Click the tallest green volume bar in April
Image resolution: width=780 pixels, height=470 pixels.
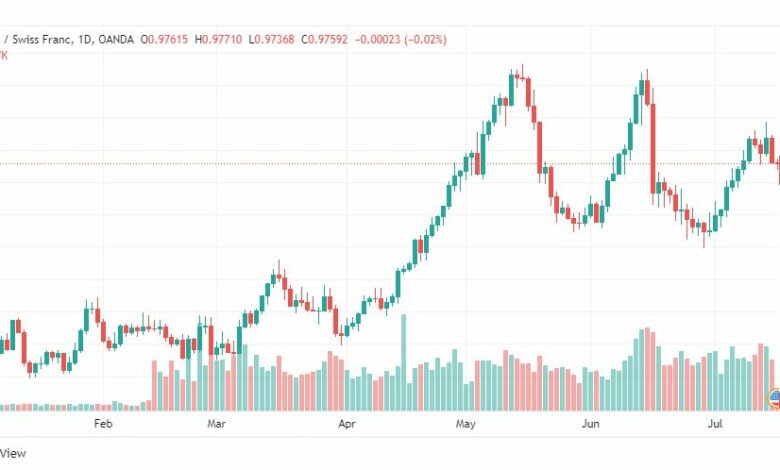(x=403, y=363)
